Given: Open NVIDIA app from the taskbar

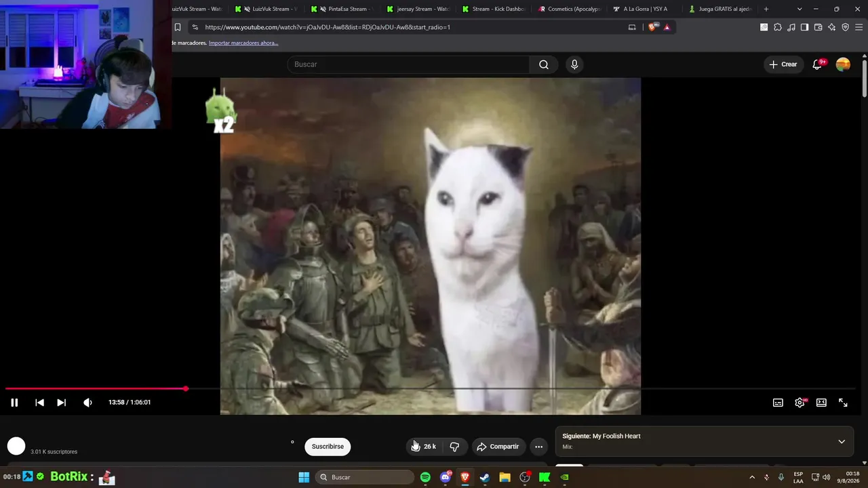Looking at the screenshot, I should [x=564, y=477].
